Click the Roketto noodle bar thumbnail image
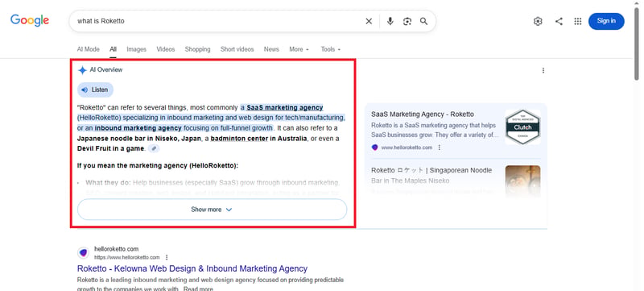 pos(522,181)
